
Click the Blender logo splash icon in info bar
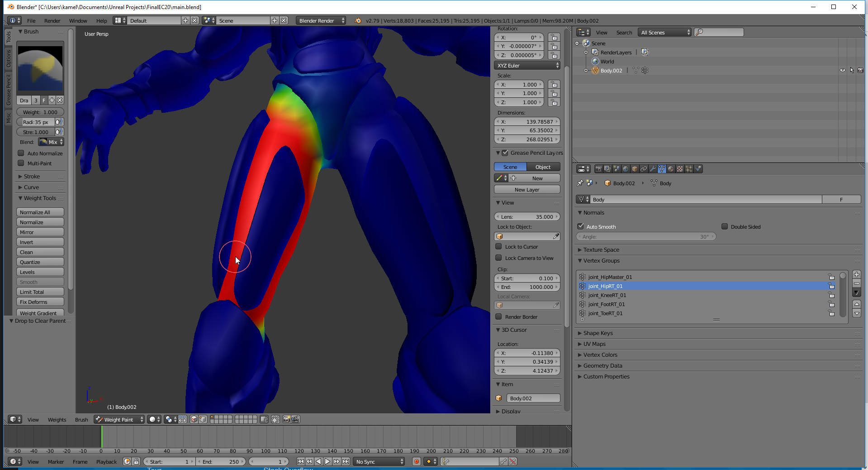[358, 20]
